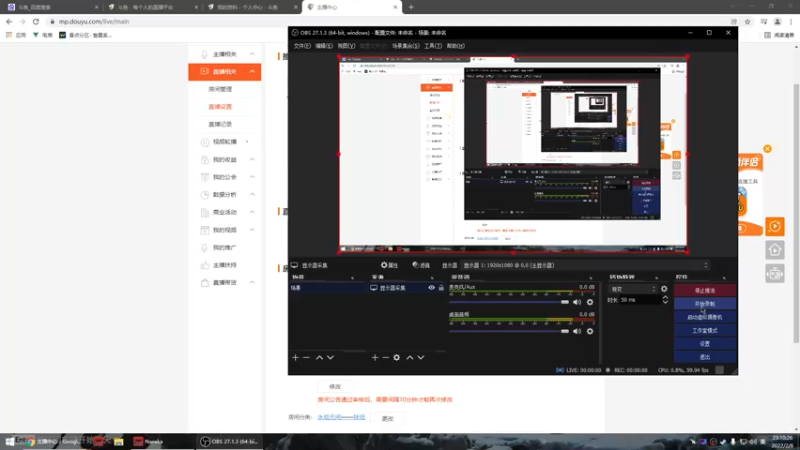800x450 pixels.
Task: Open the OBS 27.1.3 taskbar item
Action: pos(229,441)
